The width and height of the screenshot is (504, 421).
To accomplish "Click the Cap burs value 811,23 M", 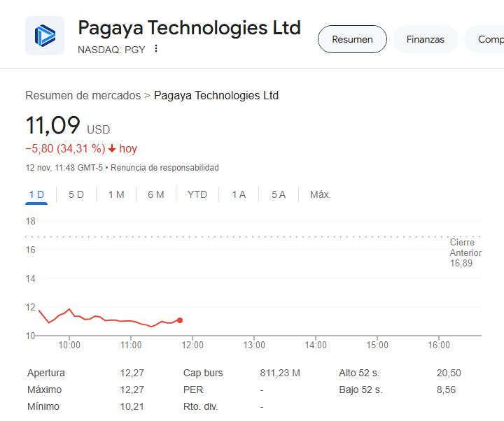I will (280, 373).
